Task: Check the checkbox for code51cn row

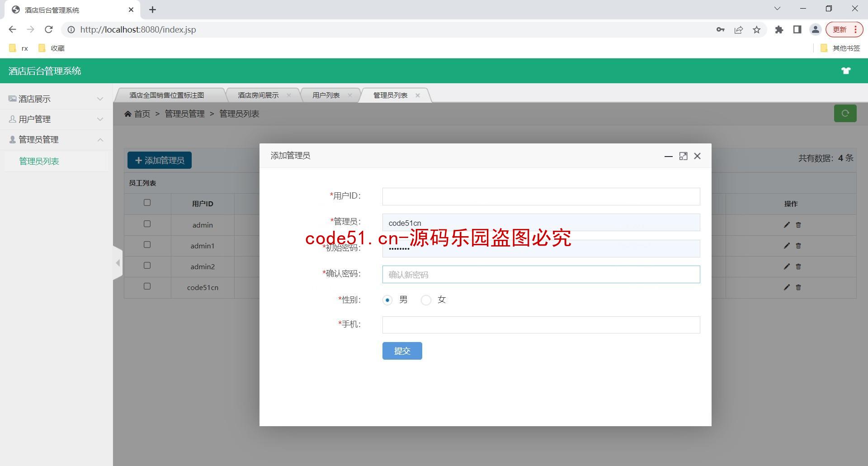Action: [147, 286]
